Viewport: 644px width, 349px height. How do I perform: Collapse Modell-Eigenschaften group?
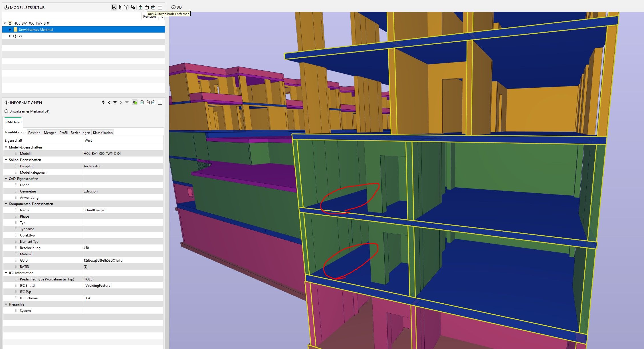(x=6, y=147)
